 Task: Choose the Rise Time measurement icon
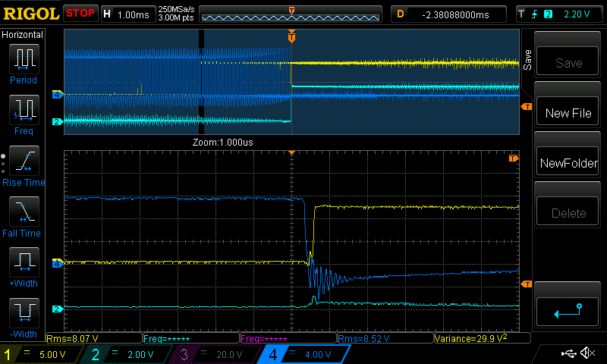pyautogui.click(x=23, y=161)
